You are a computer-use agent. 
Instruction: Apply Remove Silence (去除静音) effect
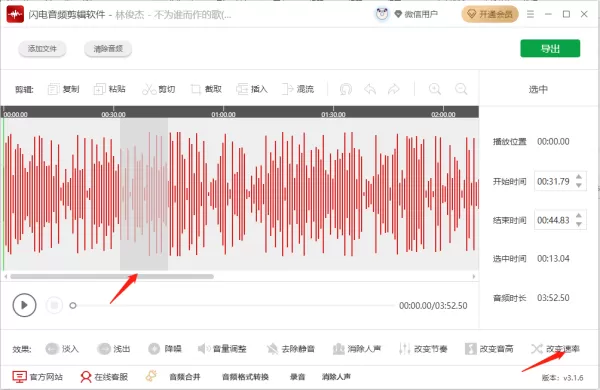(x=291, y=349)
